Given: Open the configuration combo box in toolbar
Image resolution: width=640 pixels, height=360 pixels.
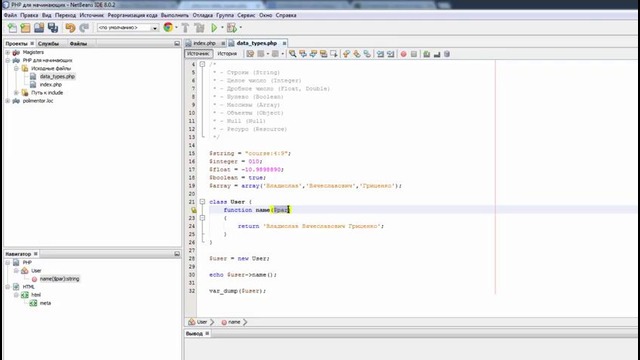Looking at the screenshot, I should pos(128,28).
